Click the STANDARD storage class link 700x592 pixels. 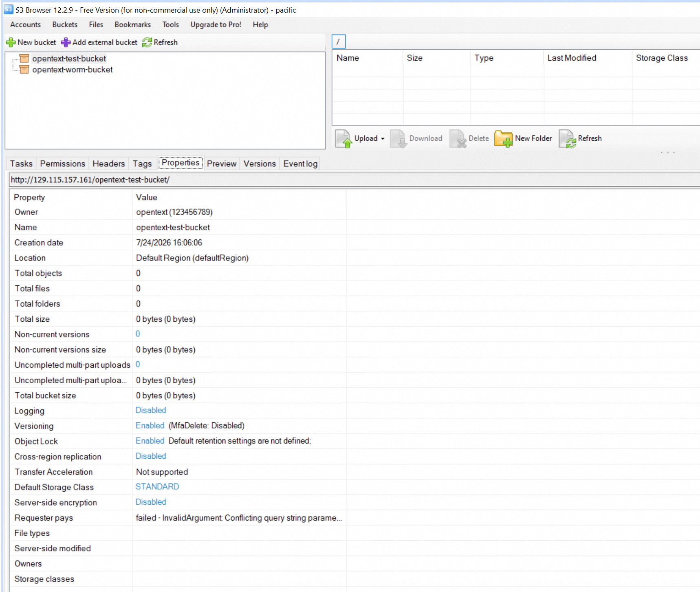pyautogui.click(x=157, y=486)
